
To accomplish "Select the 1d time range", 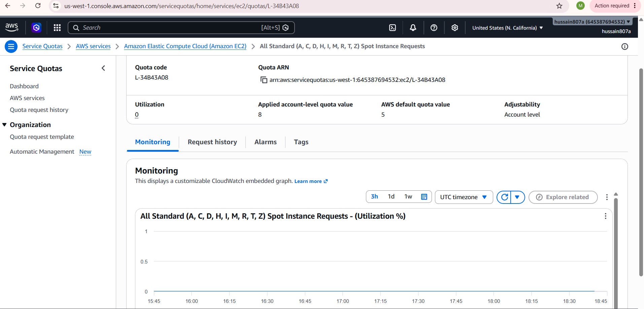I will [391, 196].
